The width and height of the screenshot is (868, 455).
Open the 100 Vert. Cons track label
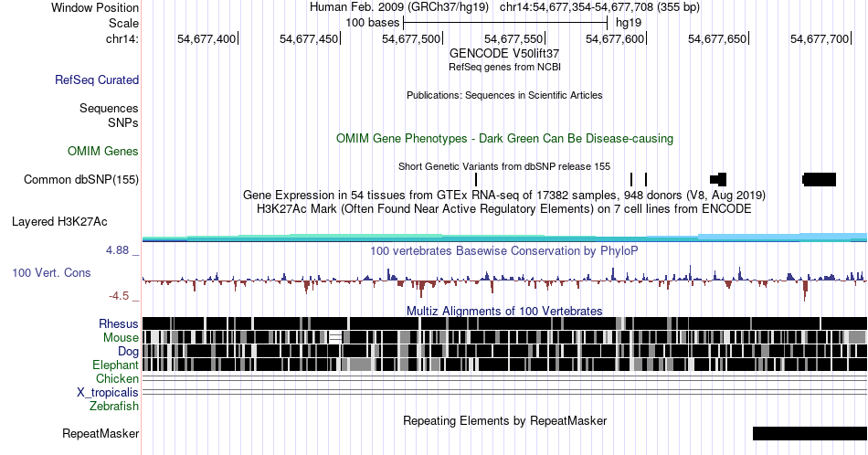[x=51, y=273]
